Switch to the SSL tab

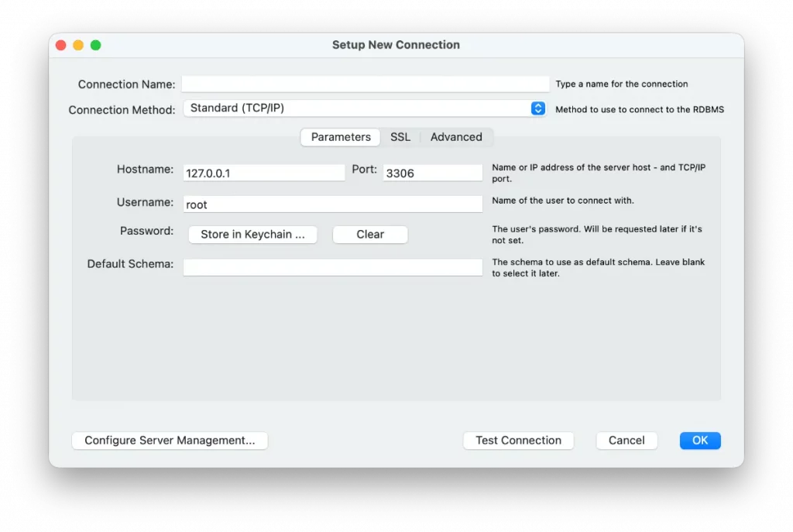[400, 136]
